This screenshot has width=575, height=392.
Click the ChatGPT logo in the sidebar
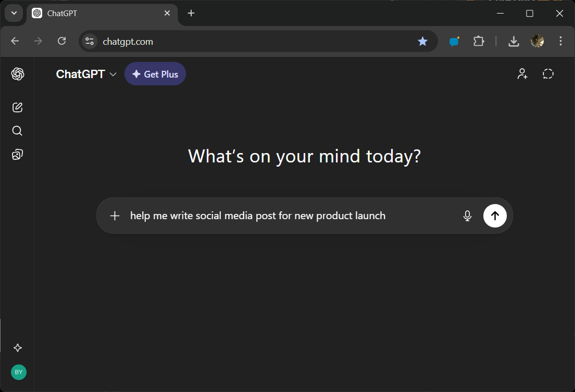(x=17, y=74)
